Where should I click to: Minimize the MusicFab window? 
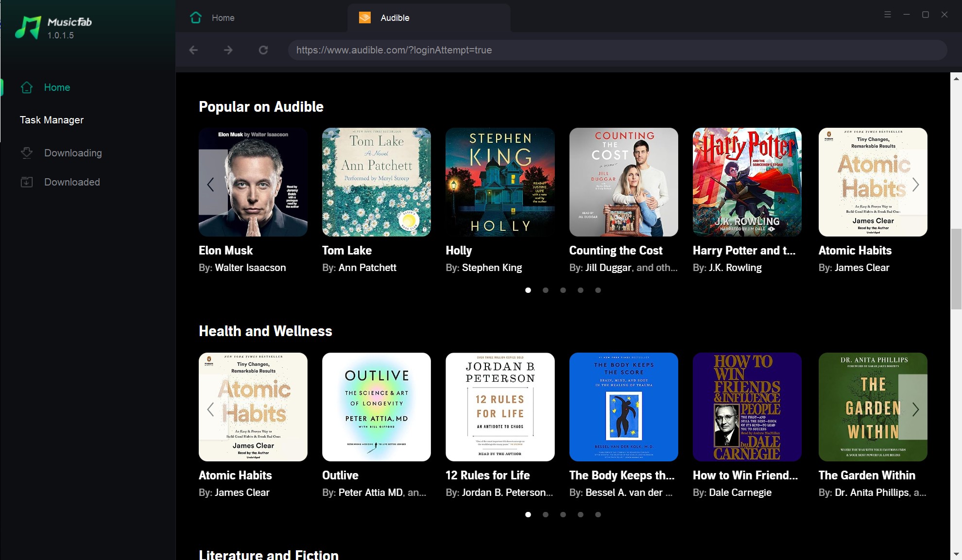(906, 15)
